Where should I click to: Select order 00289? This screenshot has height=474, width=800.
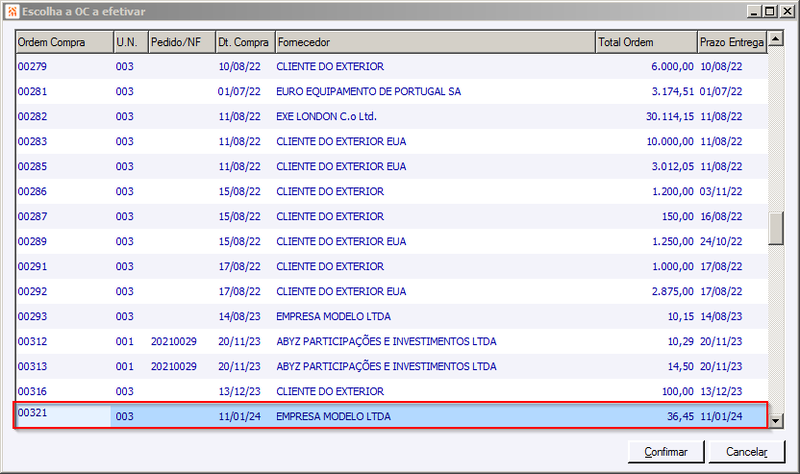click(391, 241)
